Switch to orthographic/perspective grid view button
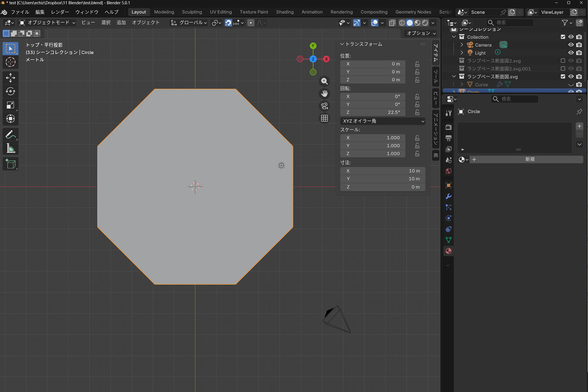The height and width of the screenshot is (392, 588). pos(324,118)
